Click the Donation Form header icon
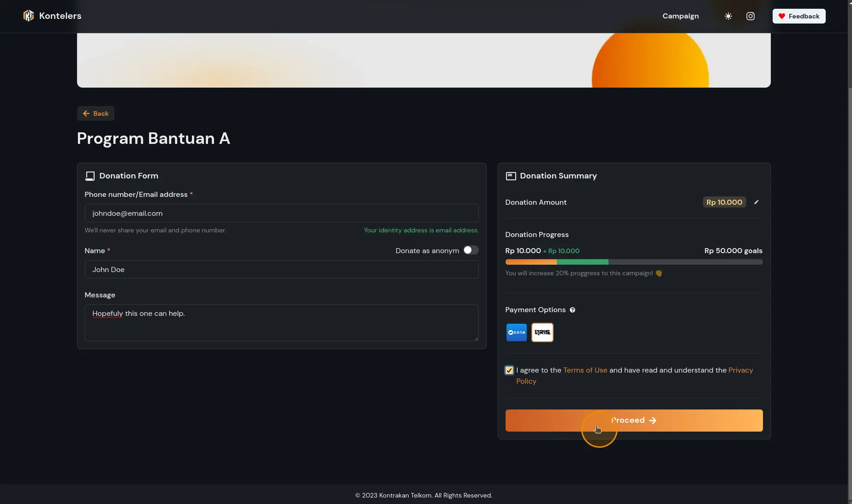The image size is (852, 504). (90, 176)
